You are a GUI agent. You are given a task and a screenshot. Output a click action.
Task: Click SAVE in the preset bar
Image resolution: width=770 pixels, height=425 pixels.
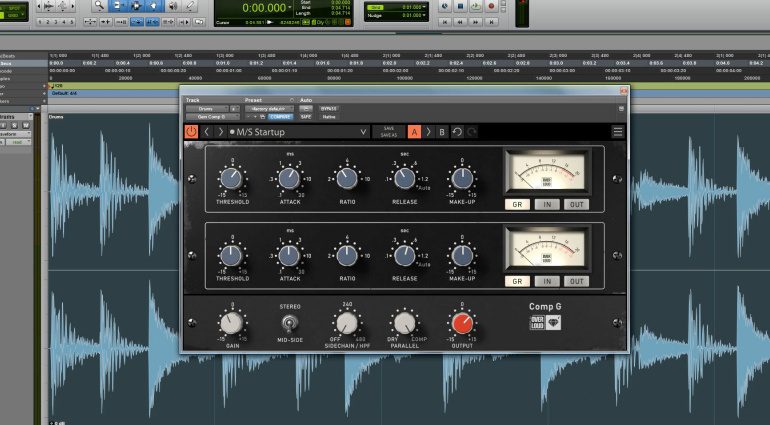pos(389,128)
